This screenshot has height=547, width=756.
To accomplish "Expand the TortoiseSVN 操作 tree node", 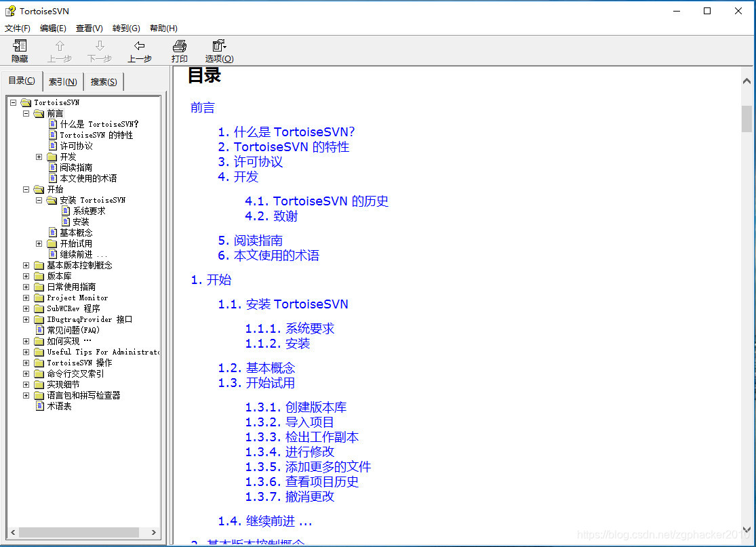I will point(26,363).
